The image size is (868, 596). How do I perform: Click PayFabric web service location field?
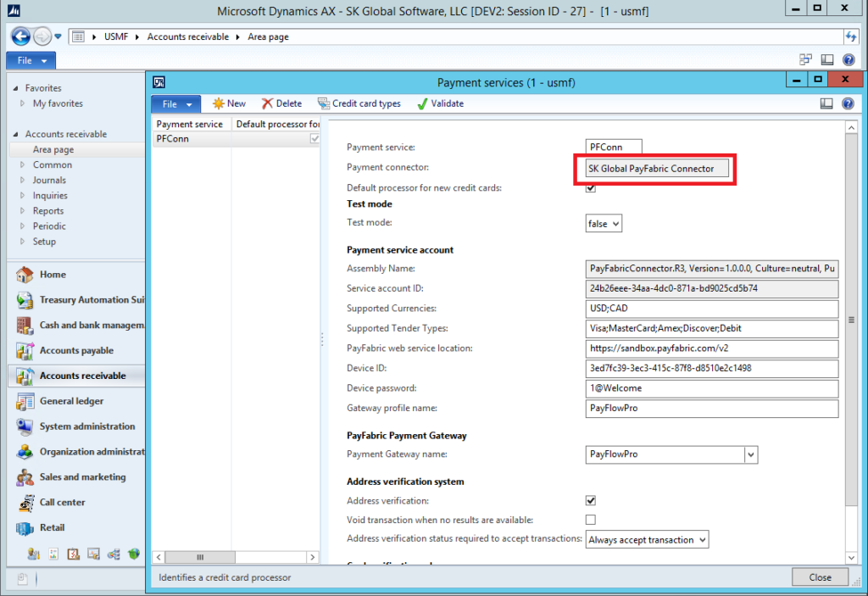pyautogui.click(x=711, y=348)
